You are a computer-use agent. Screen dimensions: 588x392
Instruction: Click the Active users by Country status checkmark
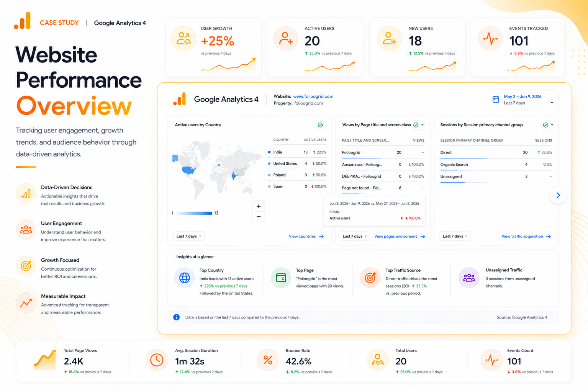pos(320,125)
